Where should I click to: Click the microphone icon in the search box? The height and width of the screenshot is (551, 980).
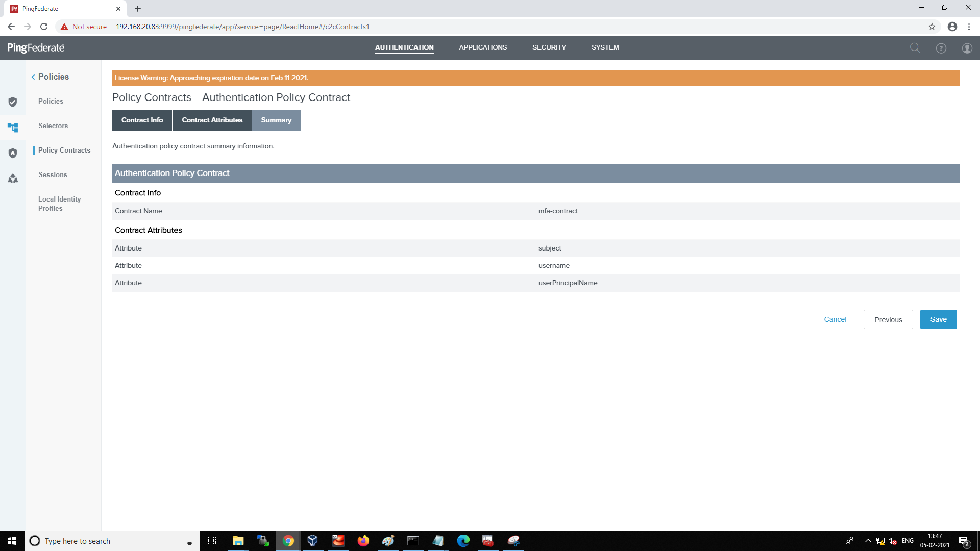(x=189, y=541)
